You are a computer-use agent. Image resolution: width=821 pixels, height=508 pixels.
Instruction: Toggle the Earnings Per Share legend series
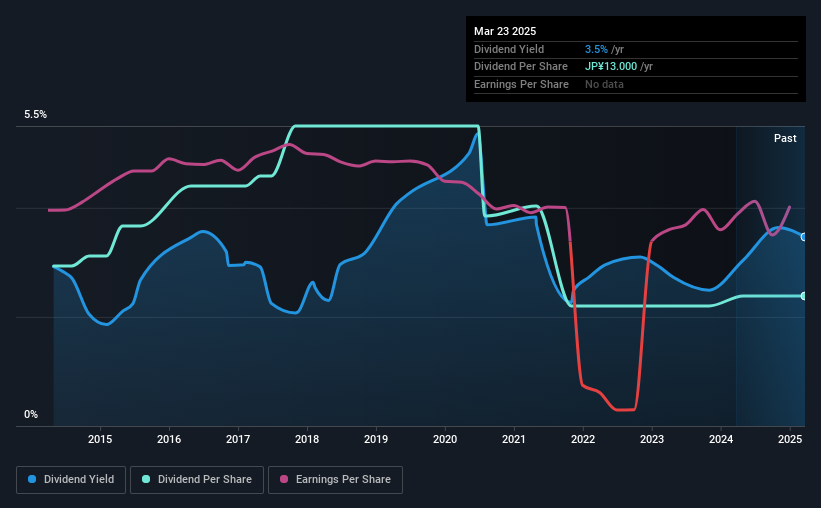click(335, 480)
